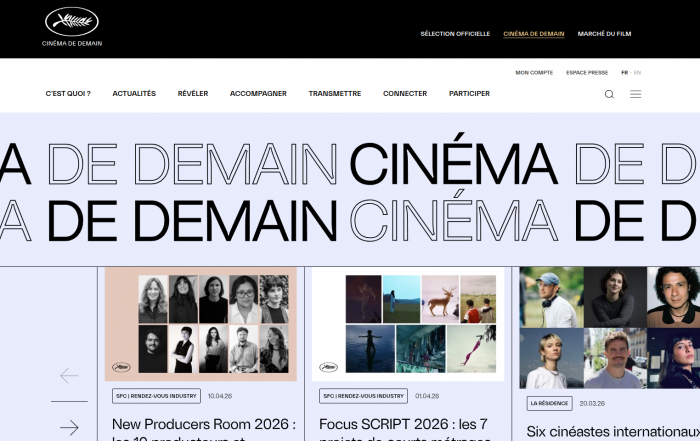700x441 pixels.
Task: Open the Connecter menu item
Action: (405, 93)
